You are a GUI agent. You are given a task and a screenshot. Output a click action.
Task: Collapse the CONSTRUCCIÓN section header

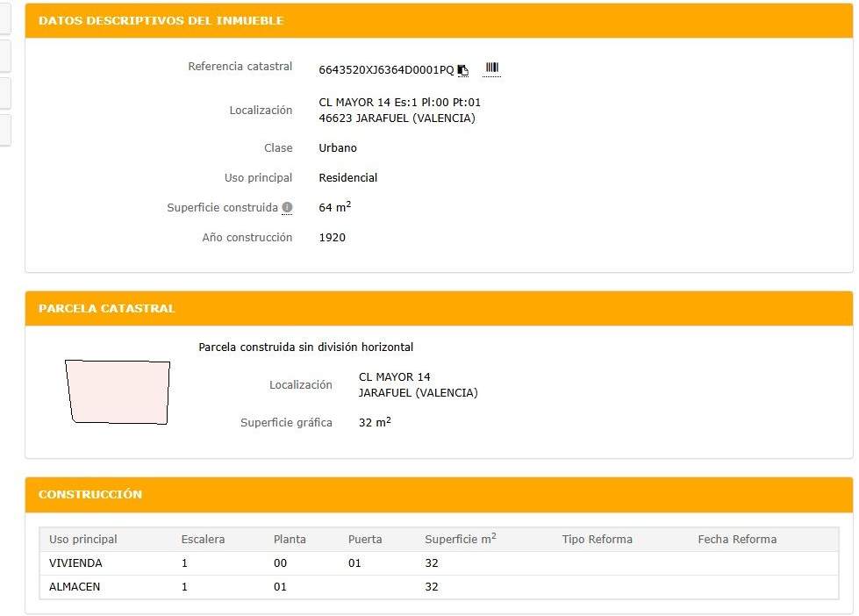tap(89, 494)
